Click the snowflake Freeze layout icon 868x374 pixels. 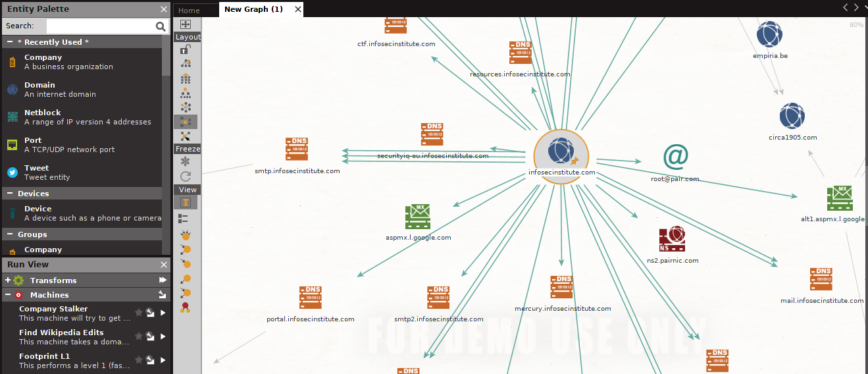coord(186,162)
